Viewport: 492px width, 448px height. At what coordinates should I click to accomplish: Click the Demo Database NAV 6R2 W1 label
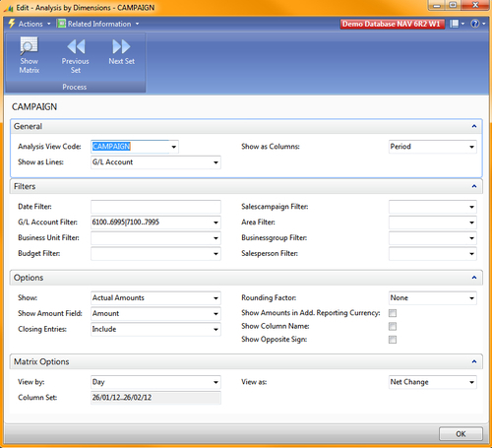coord(392,24)
